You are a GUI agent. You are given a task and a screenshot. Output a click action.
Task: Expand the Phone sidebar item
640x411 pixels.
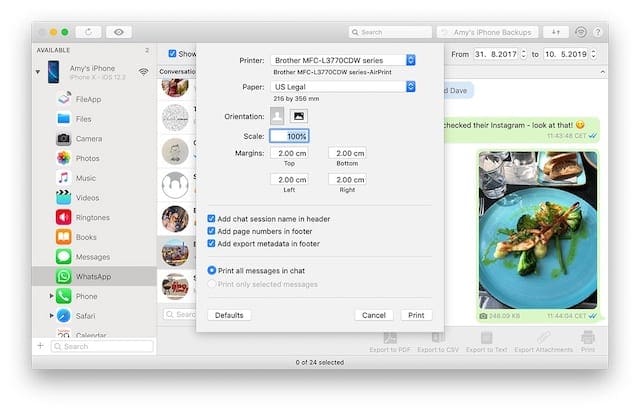51,295
